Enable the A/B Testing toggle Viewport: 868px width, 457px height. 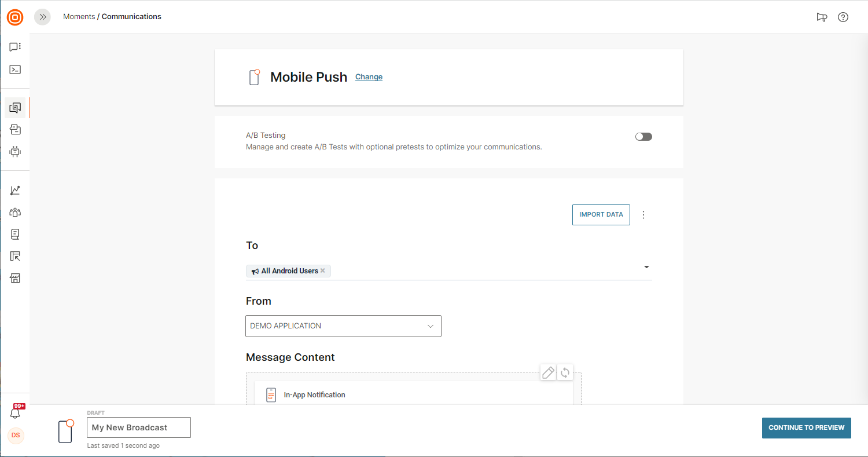[x=643, y=137]
